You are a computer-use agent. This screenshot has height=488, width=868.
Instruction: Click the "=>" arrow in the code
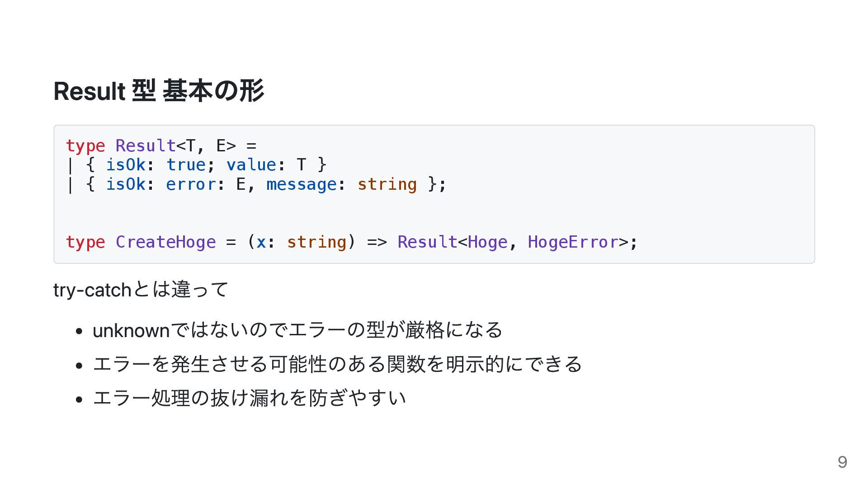tap(377, 242)
